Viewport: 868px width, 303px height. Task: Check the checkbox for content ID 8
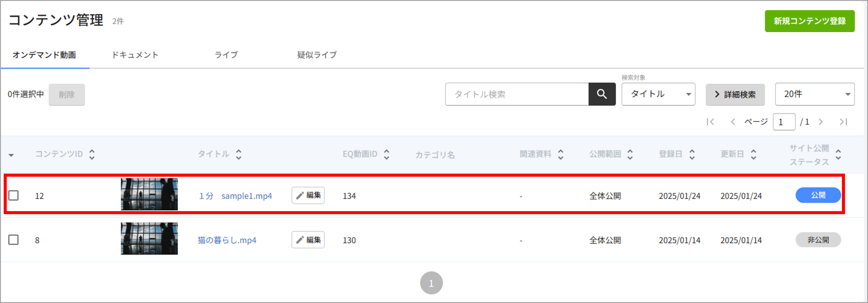[13, 240]
